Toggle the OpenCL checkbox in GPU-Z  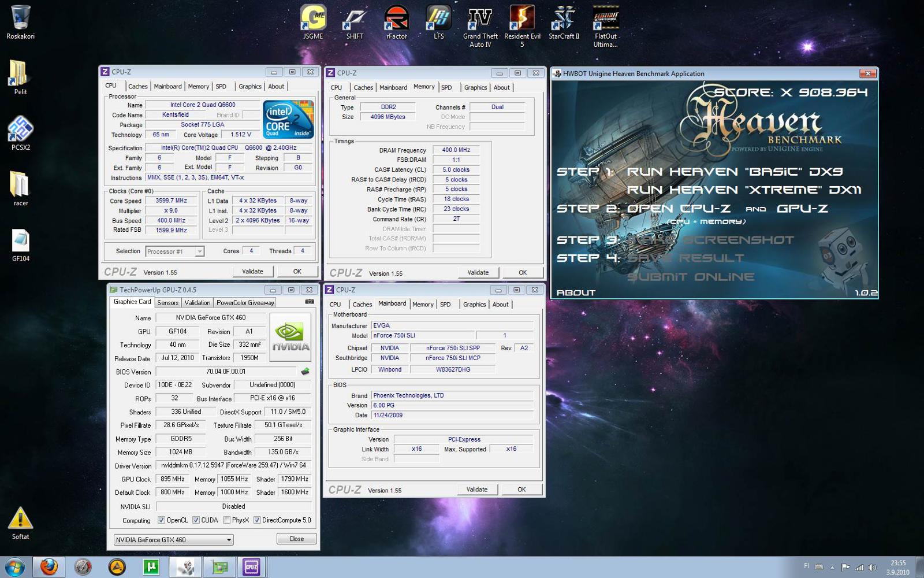(162, 520)
